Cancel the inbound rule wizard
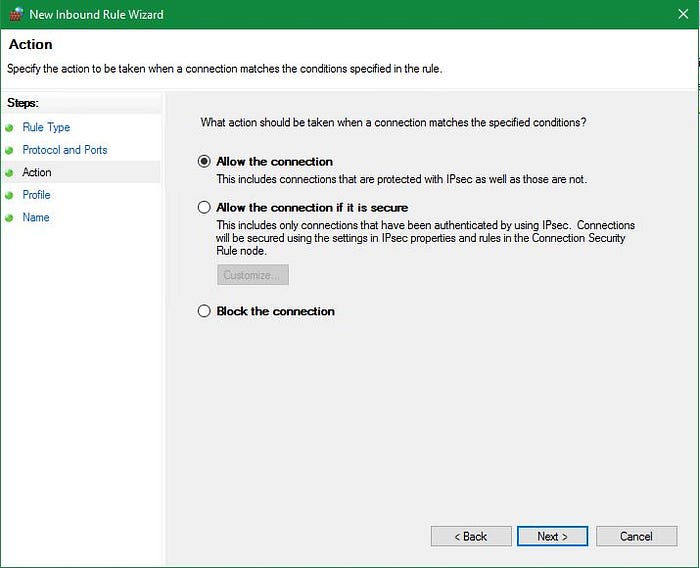 pos(636,536)
